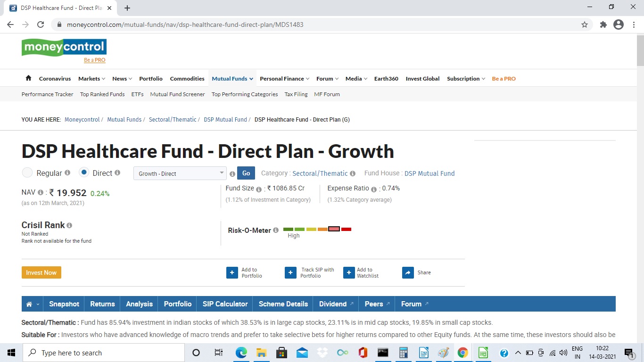This screenshot has width=644, height=362.
Task: Click the Share arrow icon
Action: pyautogui.click(x=408, y=272)
